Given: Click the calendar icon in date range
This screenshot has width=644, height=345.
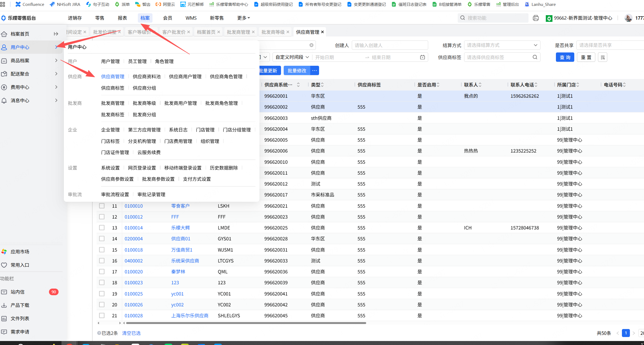Looking at the screenshot, I should (422, 57).
